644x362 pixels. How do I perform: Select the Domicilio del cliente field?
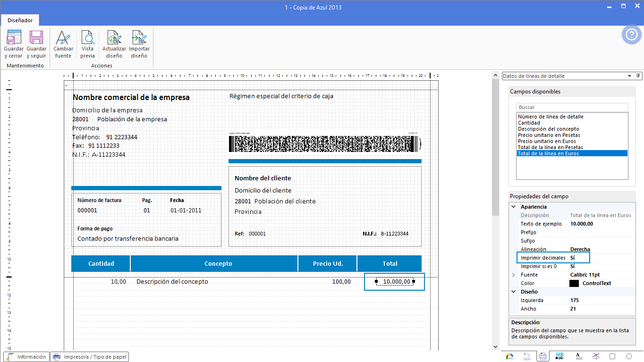(263, 190)
